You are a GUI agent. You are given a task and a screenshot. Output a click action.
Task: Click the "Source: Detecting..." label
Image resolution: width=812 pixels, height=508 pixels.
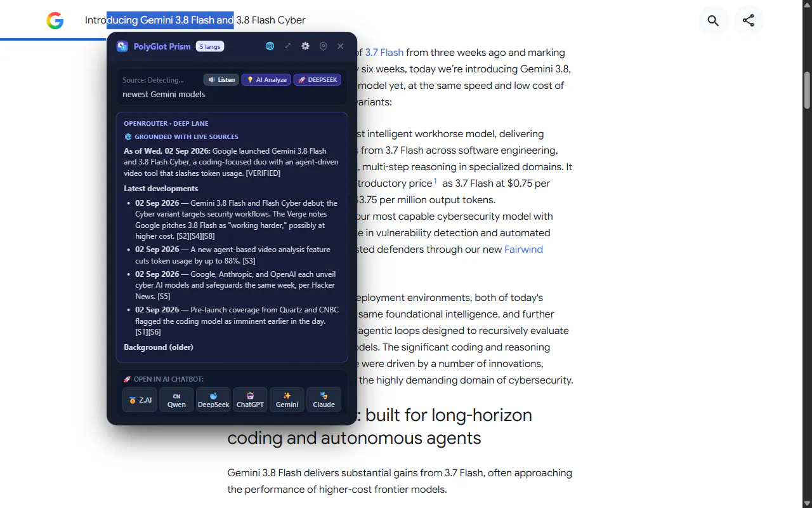pos(153,80)
